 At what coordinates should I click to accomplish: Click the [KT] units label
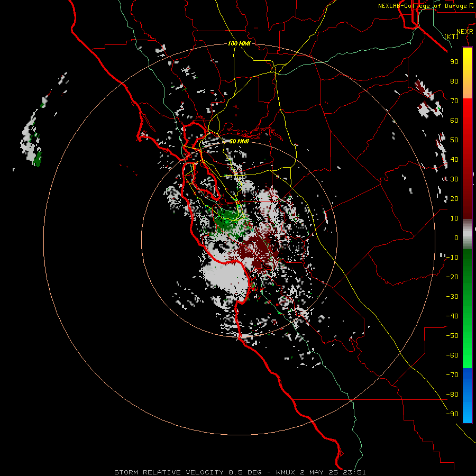point(452,36)
